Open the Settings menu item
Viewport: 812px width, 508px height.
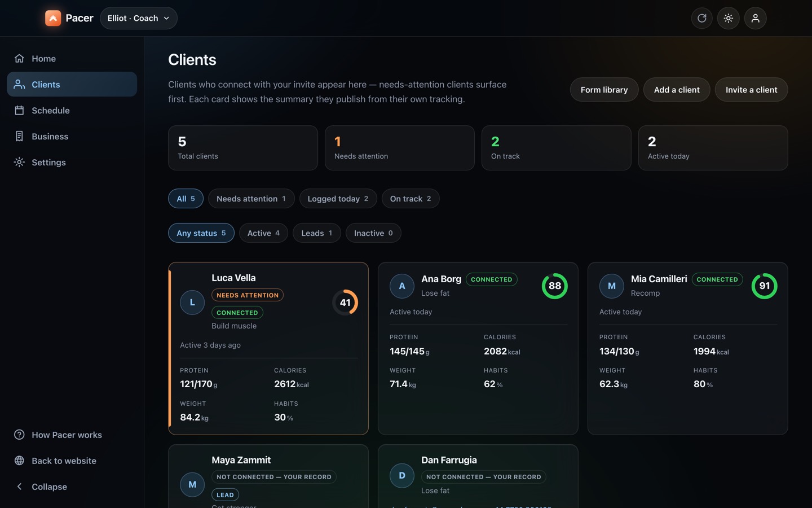point(72,162)
